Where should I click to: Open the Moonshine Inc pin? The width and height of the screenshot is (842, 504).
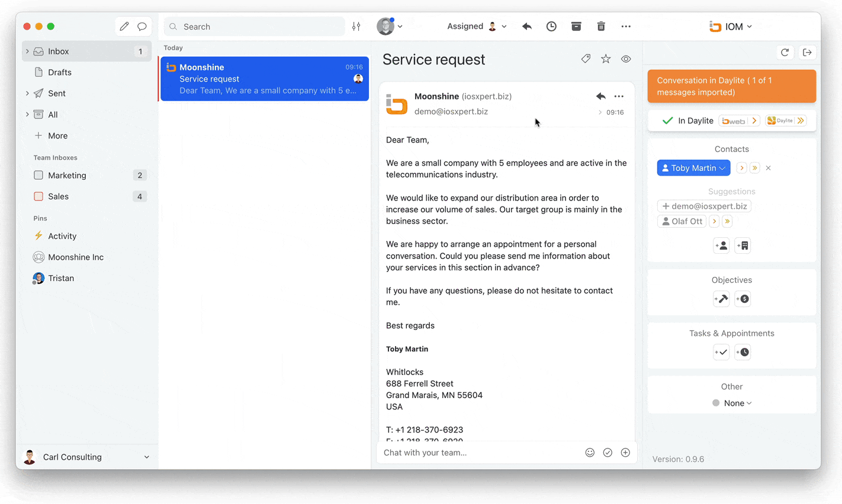point(86,257)
